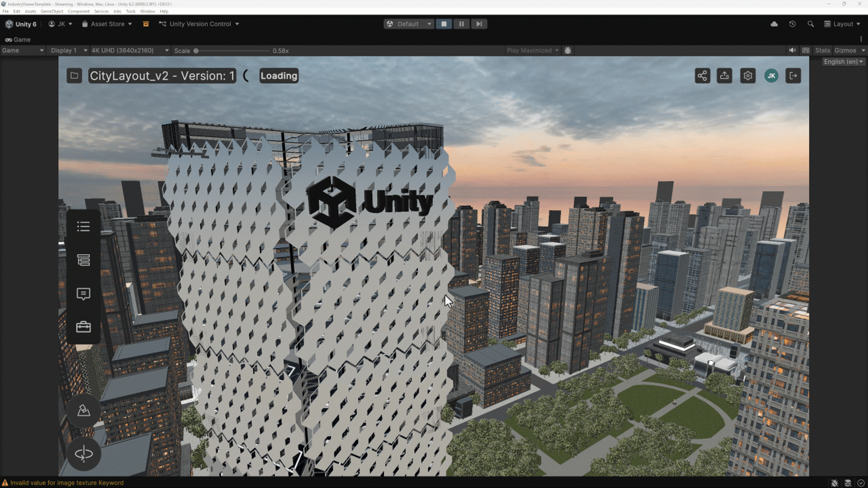Open the undo history icon
Image resolution: width=868 pixels, height=488 pixels.
[x=792, y=24]
